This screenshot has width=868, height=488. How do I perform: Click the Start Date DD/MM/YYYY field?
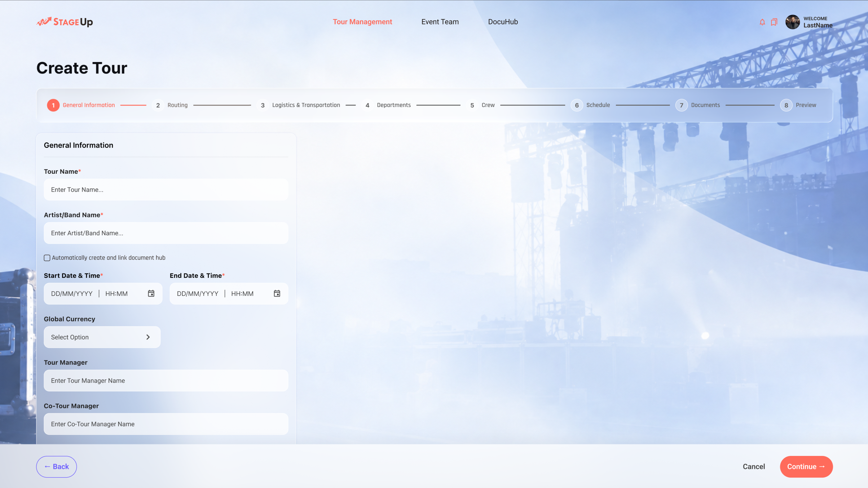coord(72,293)
